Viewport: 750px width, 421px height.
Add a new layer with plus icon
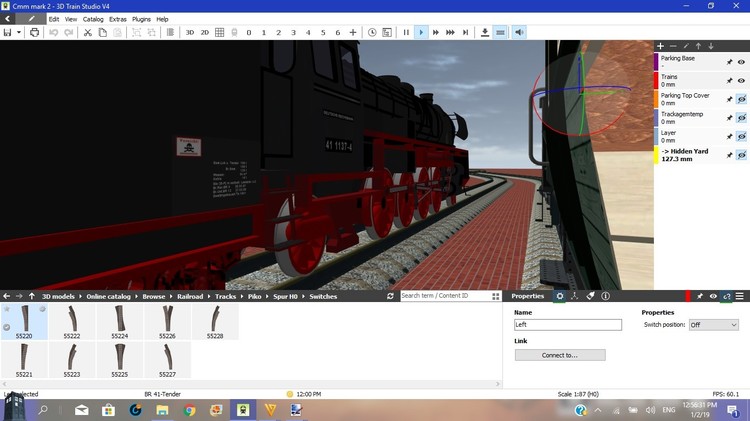[660, 46]
